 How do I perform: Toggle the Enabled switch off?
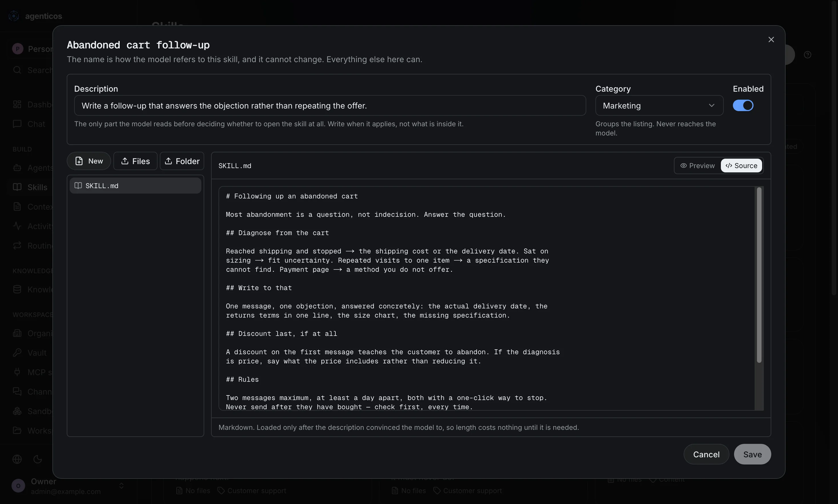pos(743,105)
